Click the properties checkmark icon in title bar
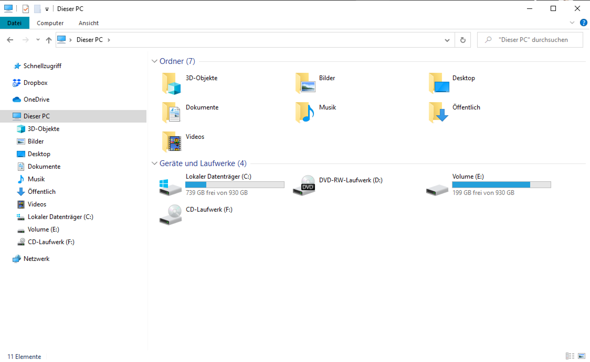 26,8
